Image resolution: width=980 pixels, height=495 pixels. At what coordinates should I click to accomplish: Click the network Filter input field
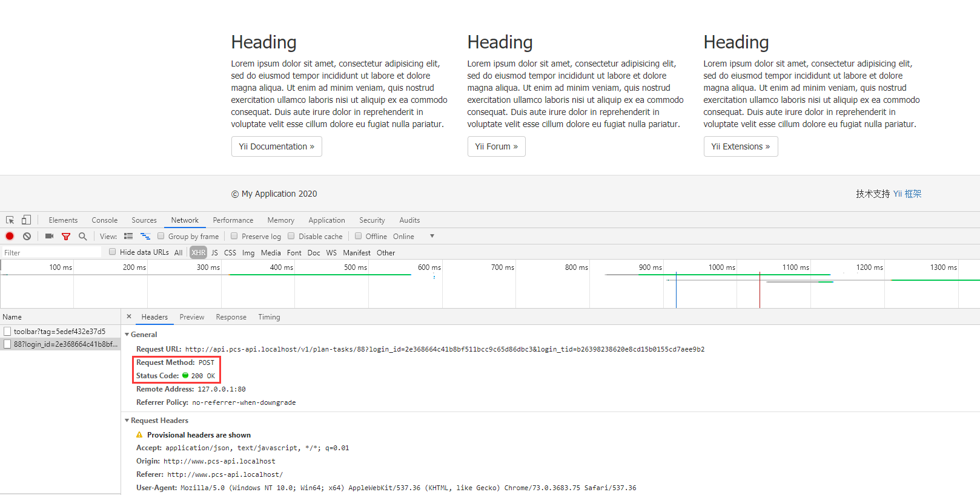click(x=51, y=253)
